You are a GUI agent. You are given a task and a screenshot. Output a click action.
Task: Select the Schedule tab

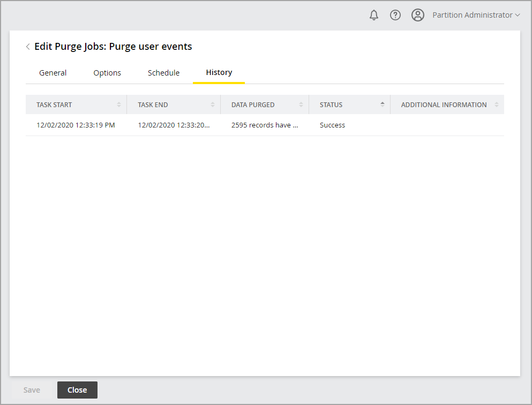tap(163, 73)
